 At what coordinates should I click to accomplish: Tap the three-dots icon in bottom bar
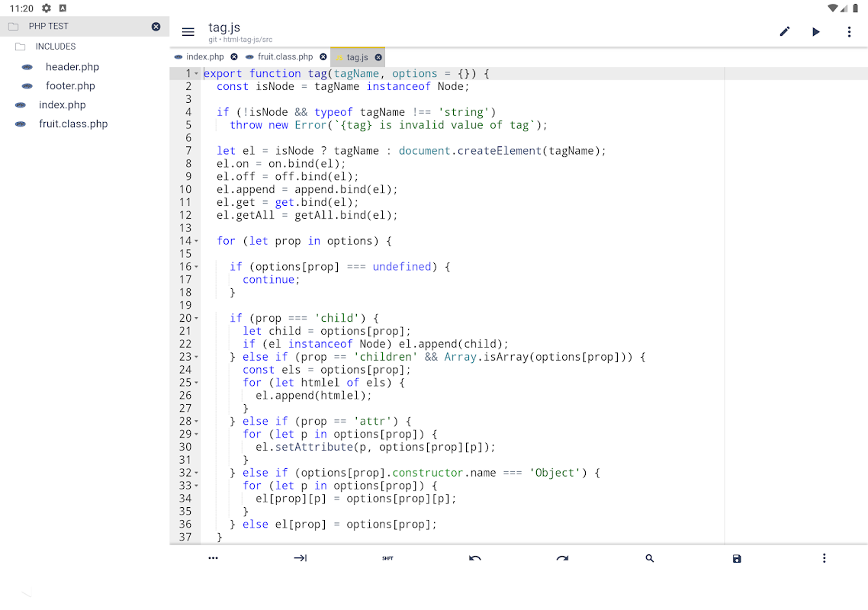[213, 558]
